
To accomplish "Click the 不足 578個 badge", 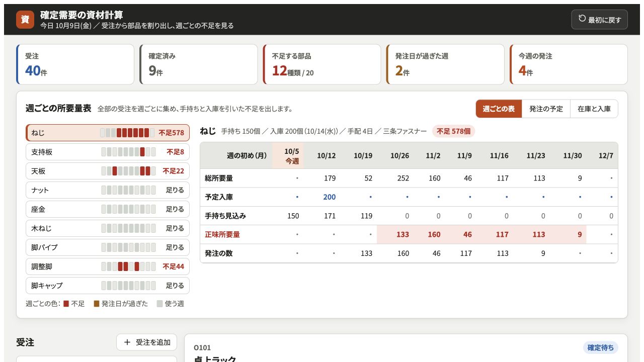I will (453, 131).
